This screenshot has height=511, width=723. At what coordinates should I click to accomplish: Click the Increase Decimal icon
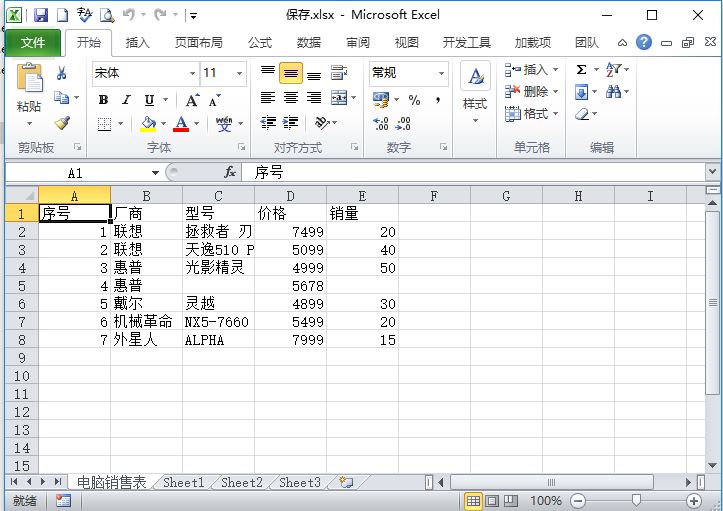pyautogui.click(x=381, y=123)
